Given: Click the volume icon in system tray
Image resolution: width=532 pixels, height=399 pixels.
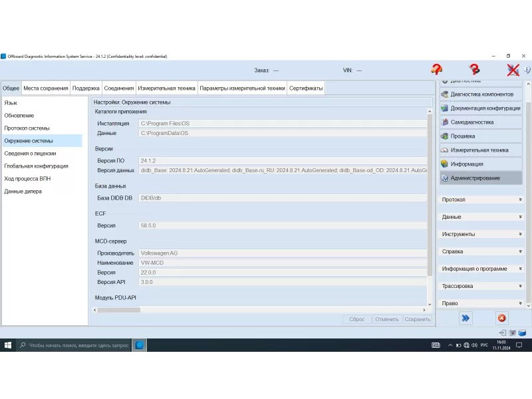Looking at the screenshot, I should click(475, 345).
